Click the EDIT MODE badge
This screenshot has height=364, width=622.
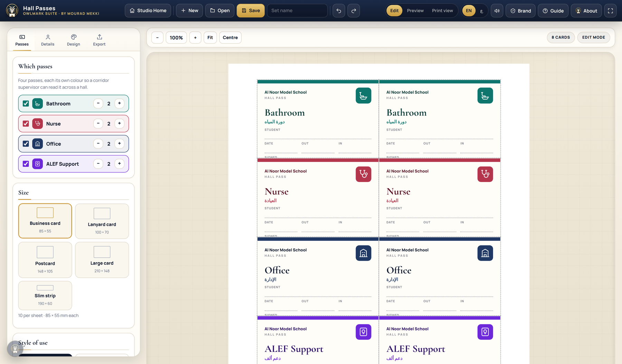coord(593,37)
